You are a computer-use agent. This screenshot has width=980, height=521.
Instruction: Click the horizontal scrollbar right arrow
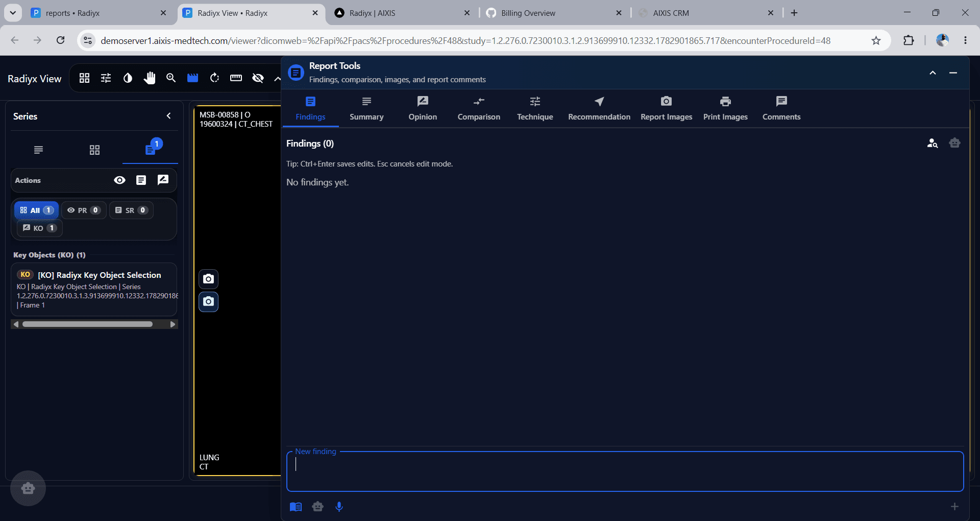coord(173,324)
